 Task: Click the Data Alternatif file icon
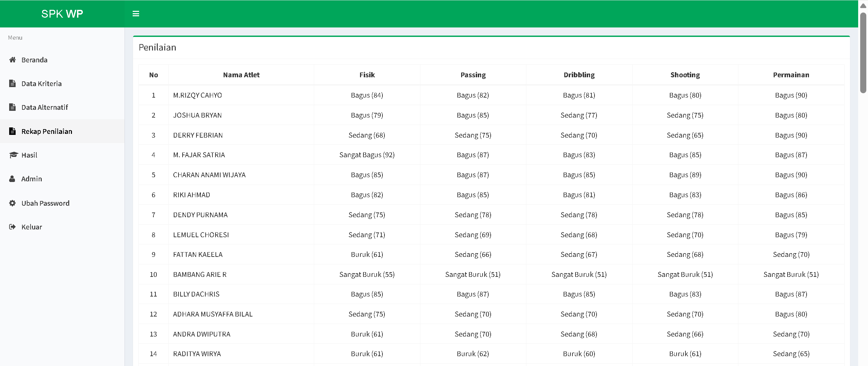pos(13,107)
